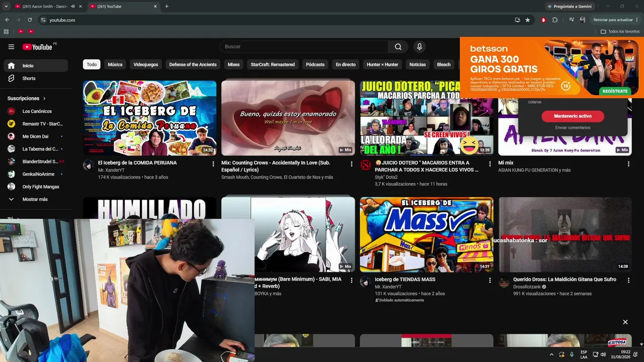Viewport: 644px width, 362px height.
Task: Open Only Fight Mangas subscription
Action: (36, 187)
